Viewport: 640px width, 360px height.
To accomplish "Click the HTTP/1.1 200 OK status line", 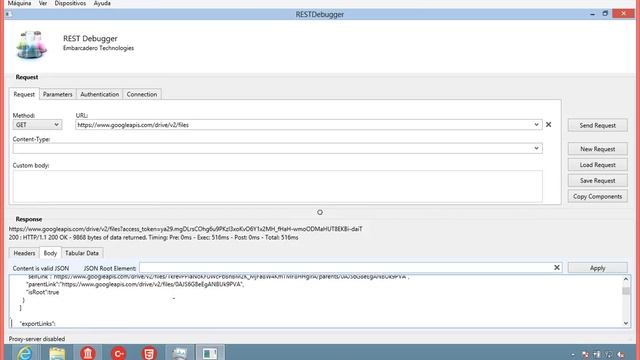I will point(153,238).
